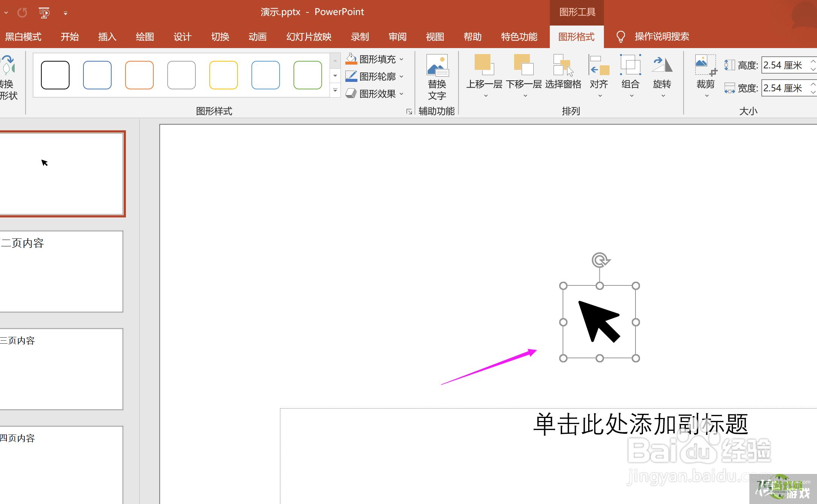The image size is (817, 504).
Task: Click the lightbulb tell-me icon
Action: pos(620,37)
